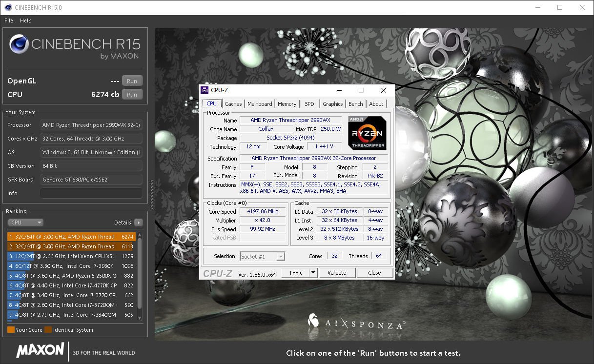Select ranking row 1 with score 6274

71,237
